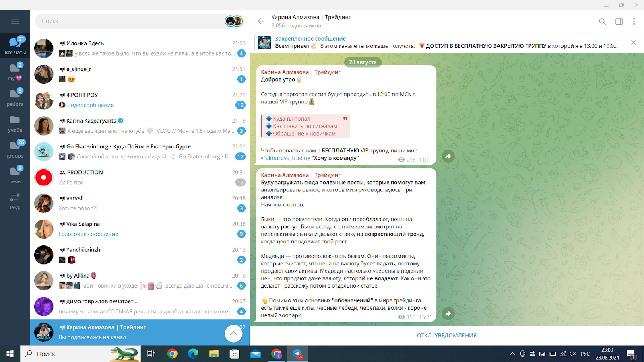
Task: Open the 'e_slinge_r' chat
Action: click(x=140, y=74)
